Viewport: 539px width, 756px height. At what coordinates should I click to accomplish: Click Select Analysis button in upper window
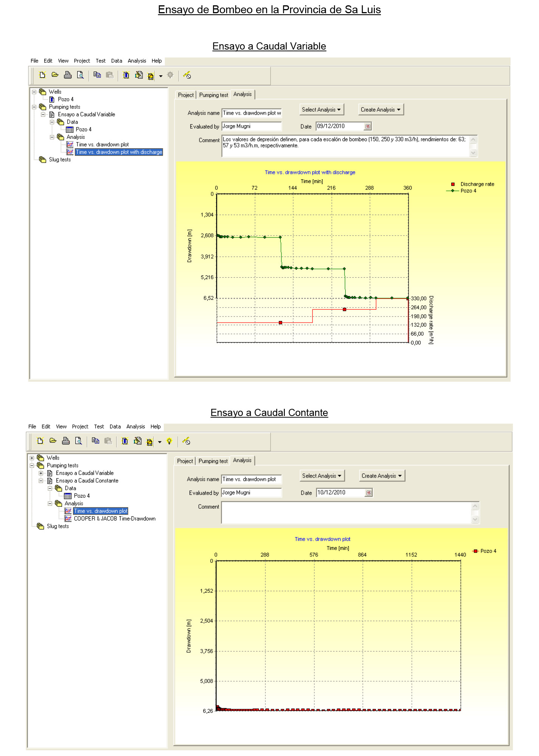[x=322, y=110]
